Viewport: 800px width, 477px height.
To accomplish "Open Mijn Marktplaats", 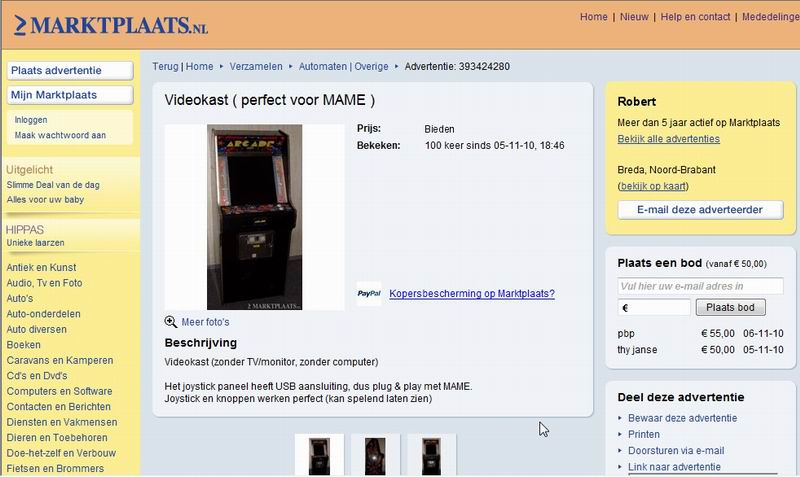I will click(x=70, y=95).
